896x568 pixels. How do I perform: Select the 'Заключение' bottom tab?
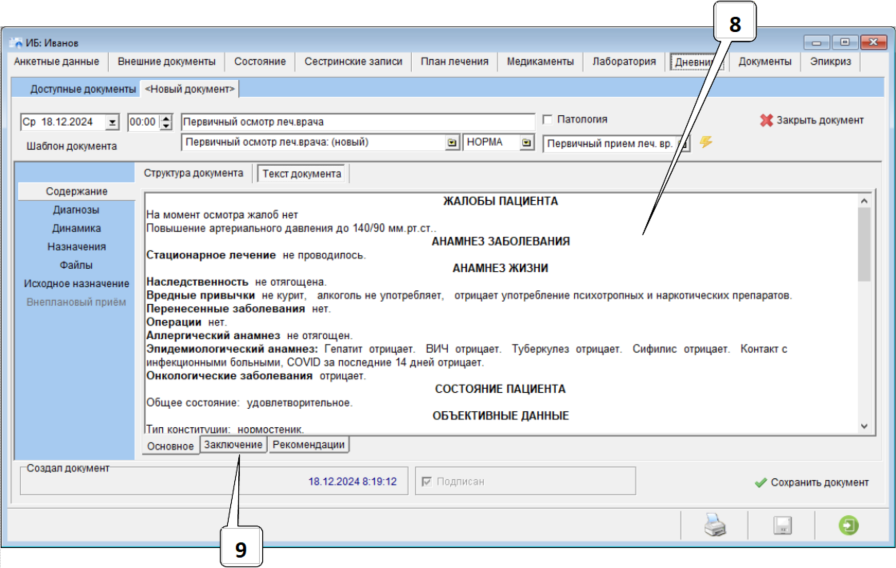(233, 445)
